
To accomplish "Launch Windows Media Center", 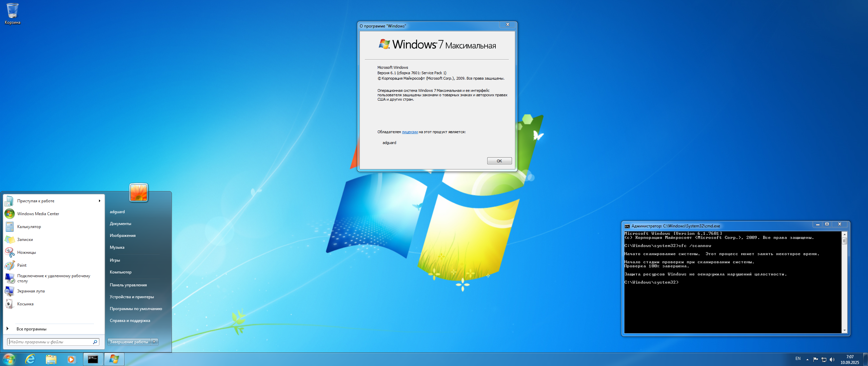I will click(x=53, y=214).
